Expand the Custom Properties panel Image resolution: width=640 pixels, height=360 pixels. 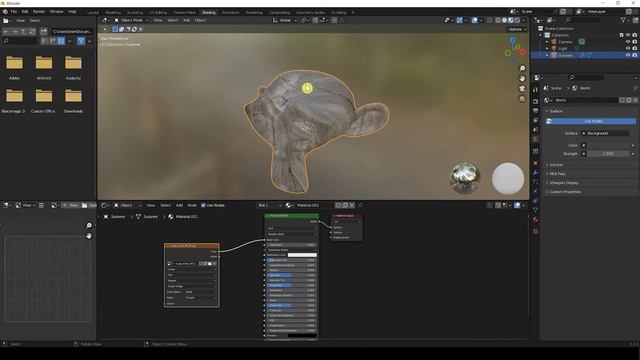click(x=564, y=192)
